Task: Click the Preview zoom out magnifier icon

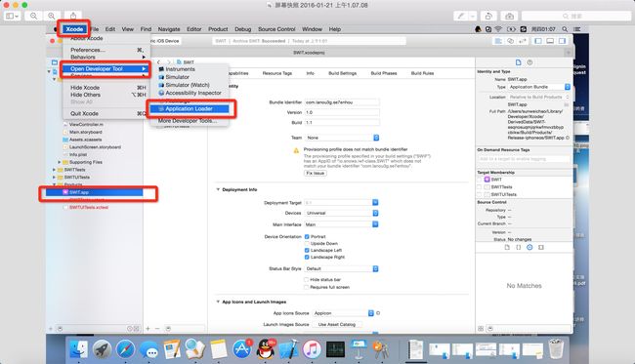Action: pos(33,16)
